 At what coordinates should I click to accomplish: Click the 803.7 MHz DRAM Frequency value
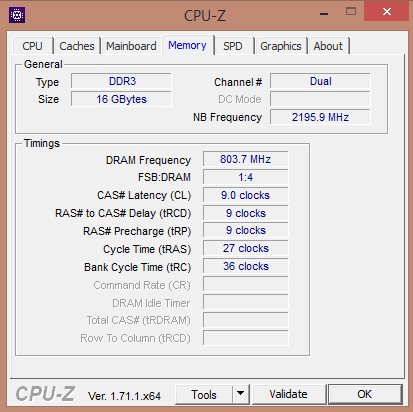click(246, 159)
